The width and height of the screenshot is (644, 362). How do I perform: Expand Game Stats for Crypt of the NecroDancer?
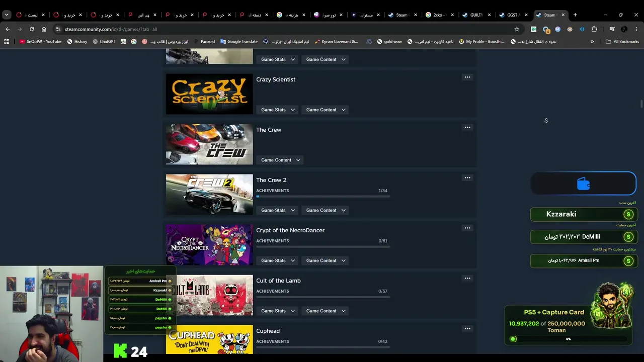278,260
